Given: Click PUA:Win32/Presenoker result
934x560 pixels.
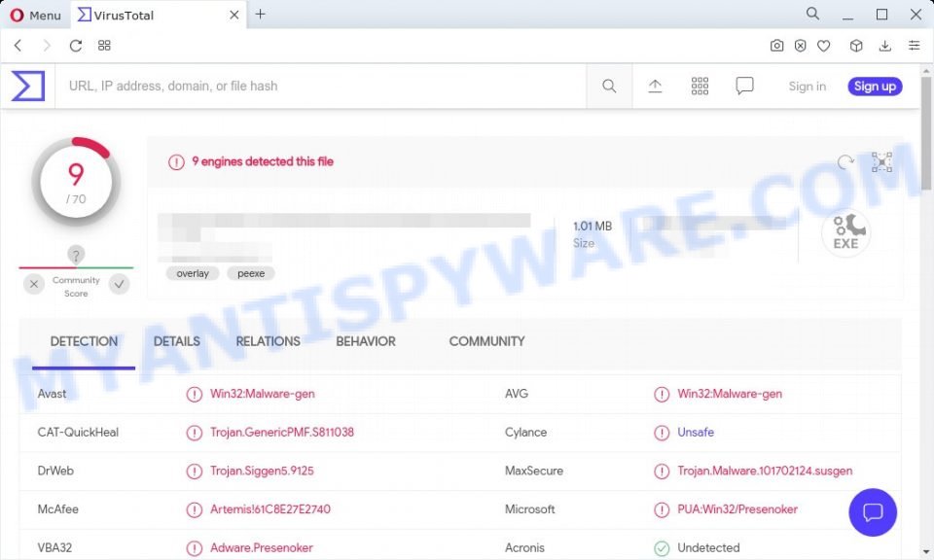Looking at the screenshot, I should (x=737, y=509).
